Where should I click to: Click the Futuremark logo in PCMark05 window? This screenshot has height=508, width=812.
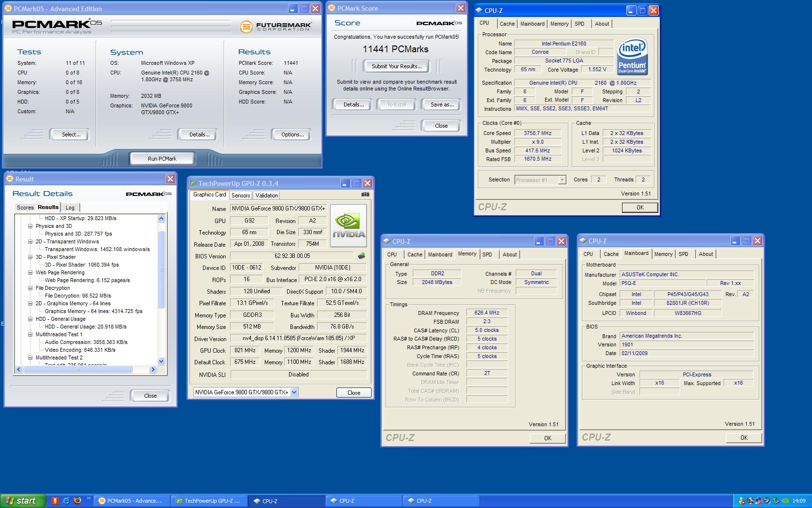click(275, 27)
